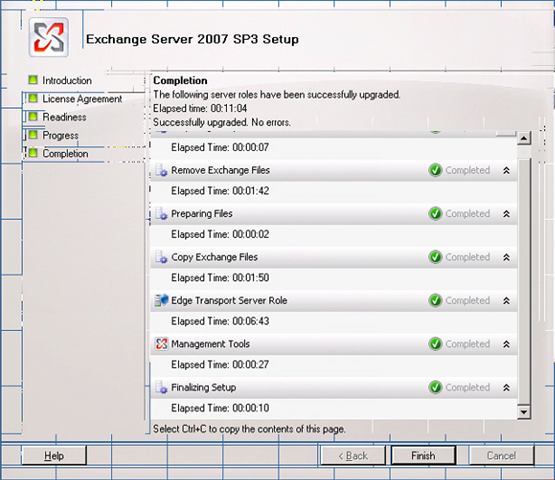Click green checkmark beside Edge Transport Server Role

tap(435, 301)
